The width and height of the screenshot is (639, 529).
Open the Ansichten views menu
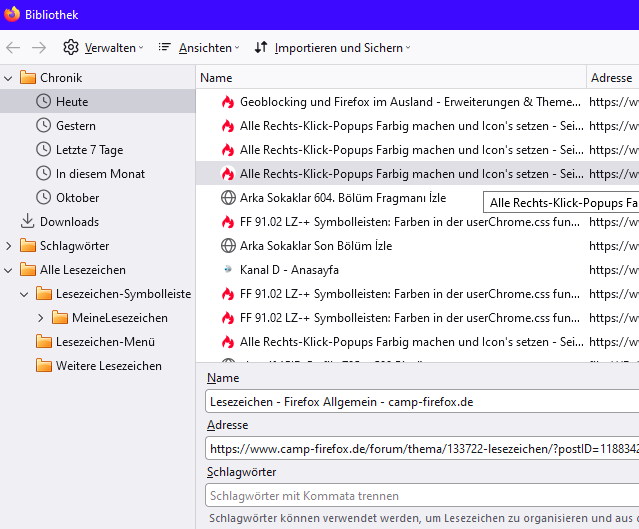(199, 47)
